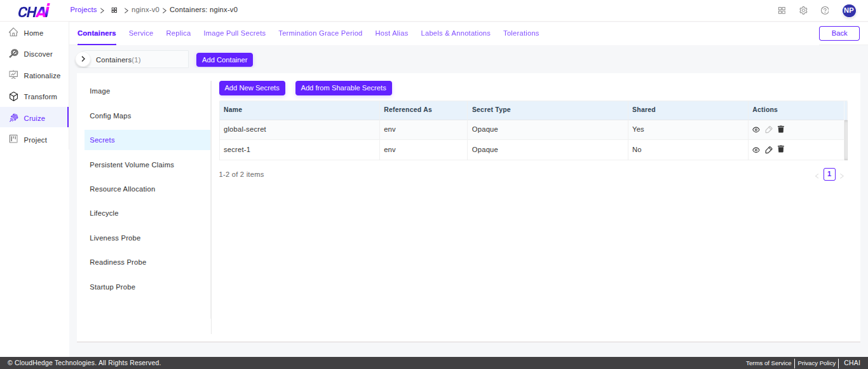Edit secret-1 with pencil icon

tap(769, 150)
